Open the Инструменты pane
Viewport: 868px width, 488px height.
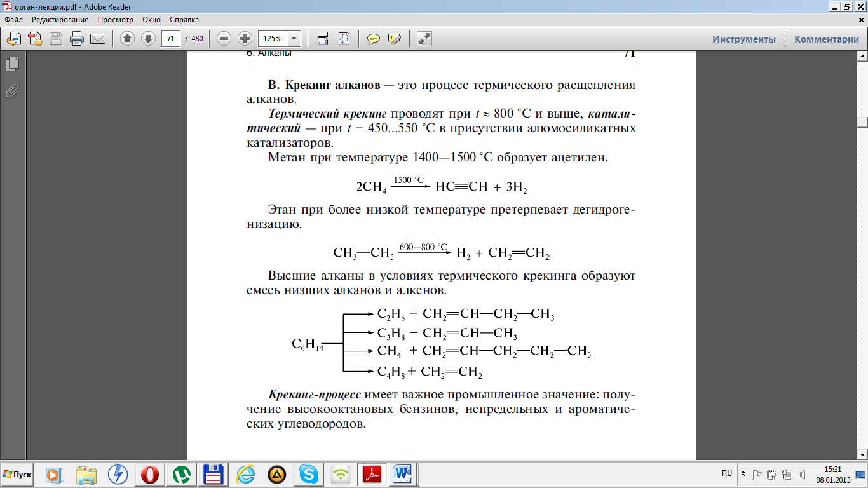(744, 39)
